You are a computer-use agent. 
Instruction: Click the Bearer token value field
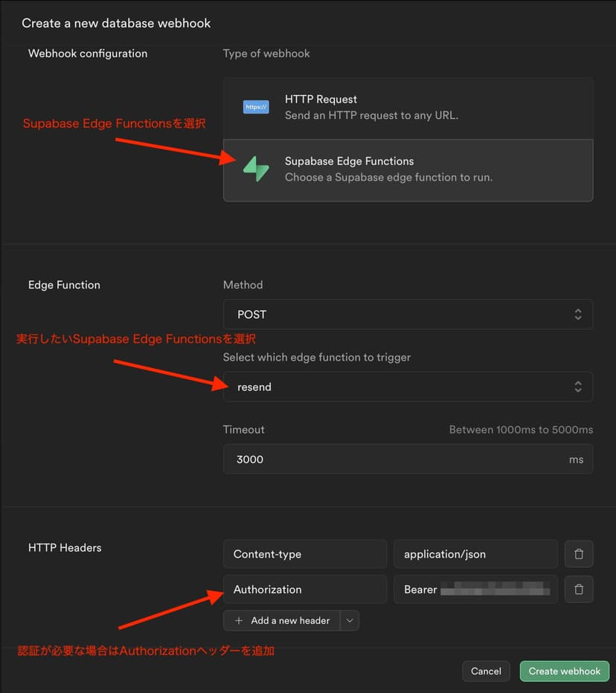coord(476,589)
